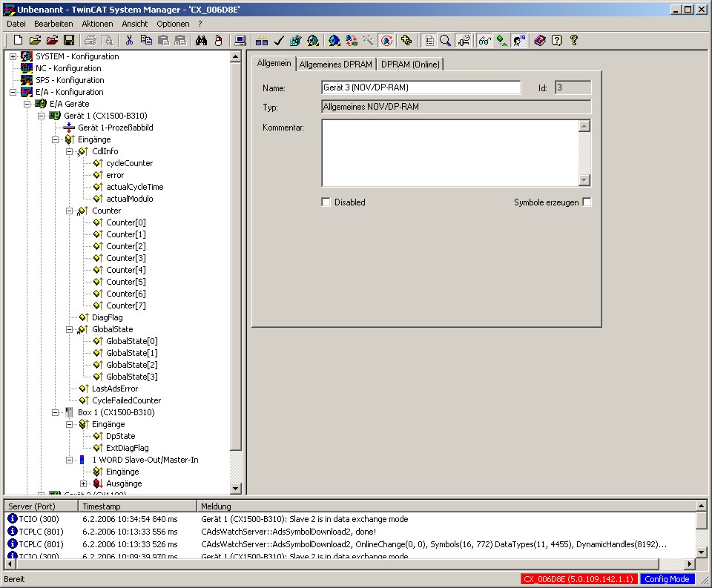Open the Aktionen menu
Viewport: 712px width, 588px height.
coord(97,24)
